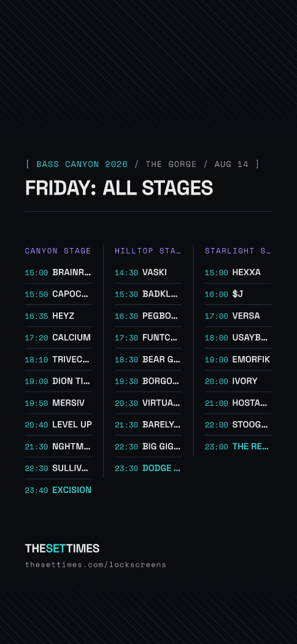Image resolution: width=297 pixels, height=644 pixels.
Task: Select the Starlight Stage column header
Action: (238, 250)
